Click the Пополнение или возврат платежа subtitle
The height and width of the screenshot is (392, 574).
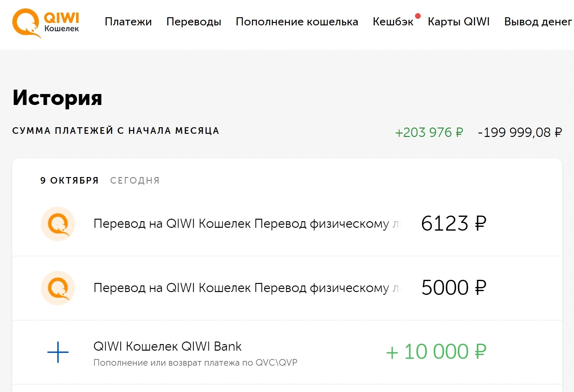point(195,363)
